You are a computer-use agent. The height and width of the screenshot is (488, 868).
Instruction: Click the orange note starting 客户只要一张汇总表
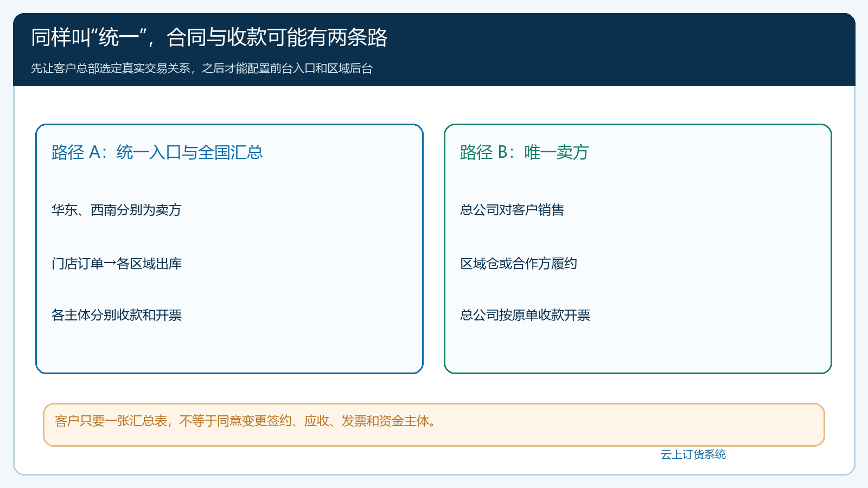pos(434,425)
